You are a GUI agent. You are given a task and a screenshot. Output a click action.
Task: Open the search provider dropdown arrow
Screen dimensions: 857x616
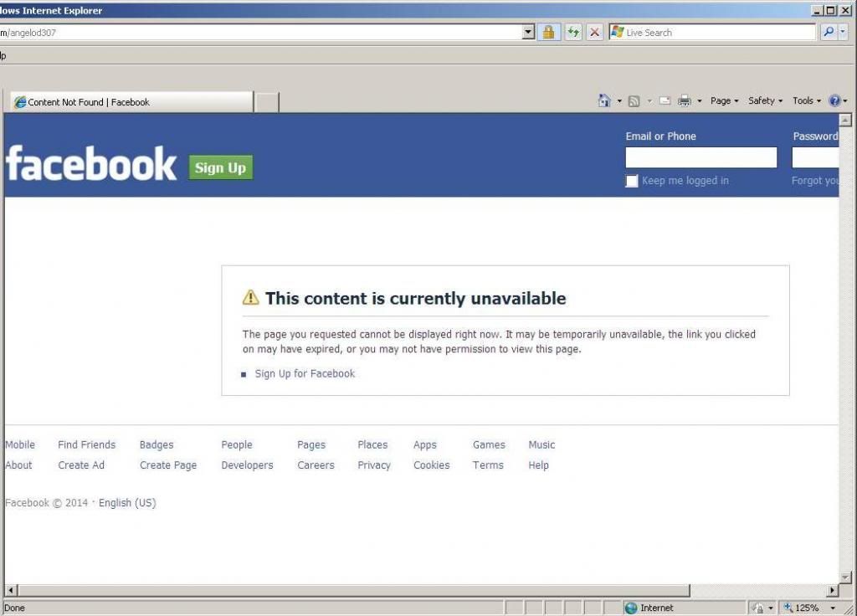click(842, 33)
